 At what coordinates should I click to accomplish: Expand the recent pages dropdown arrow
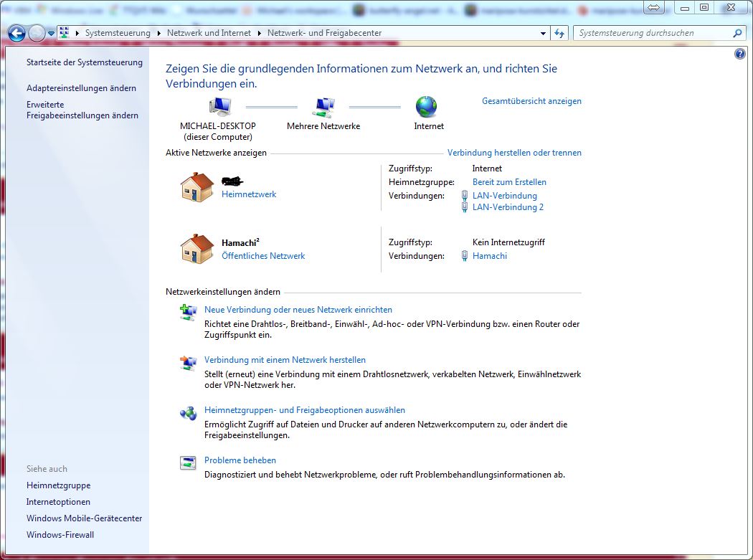[52, 33]
